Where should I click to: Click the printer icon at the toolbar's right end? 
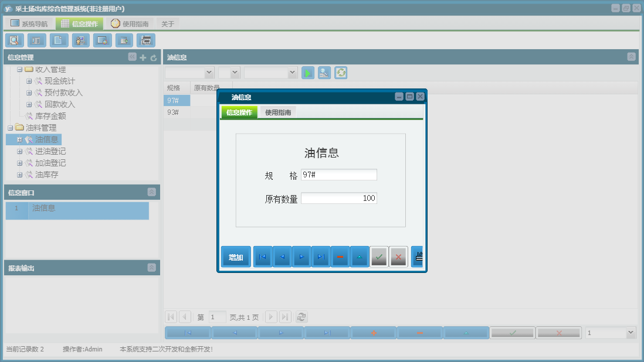(145, 40)
